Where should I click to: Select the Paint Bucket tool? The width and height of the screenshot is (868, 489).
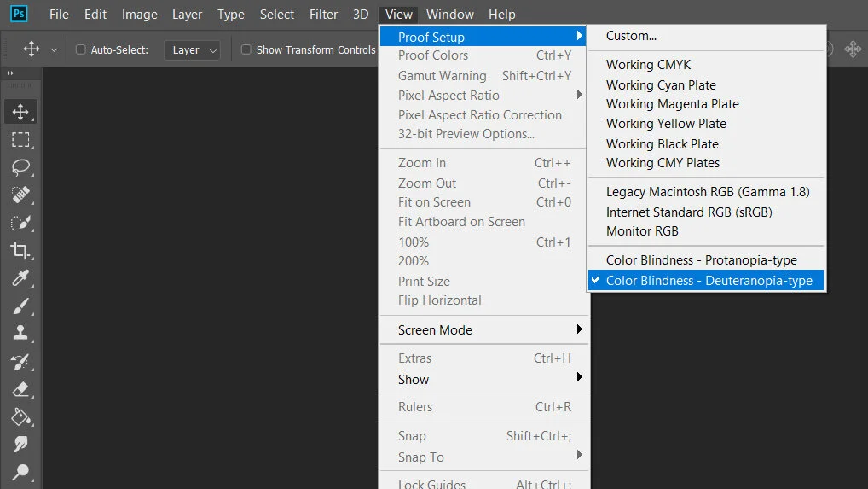20,417
